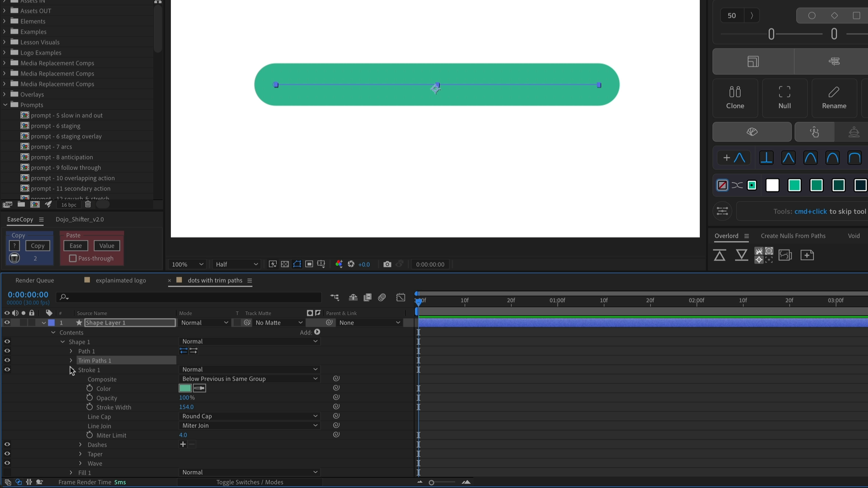Click the Stroke Width value of 154.0
This screenshot has width=868, height=488.
[186, 407]
